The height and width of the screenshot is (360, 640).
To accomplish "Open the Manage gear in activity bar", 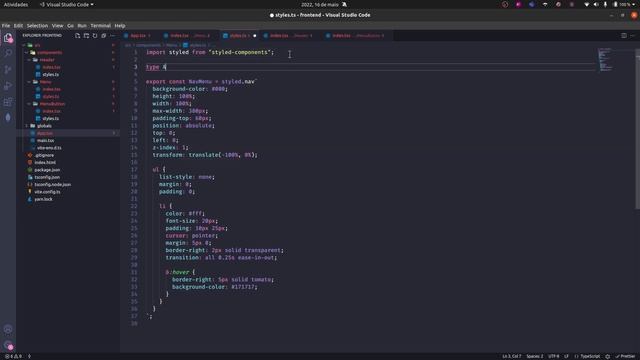I will tap(8, 345).
